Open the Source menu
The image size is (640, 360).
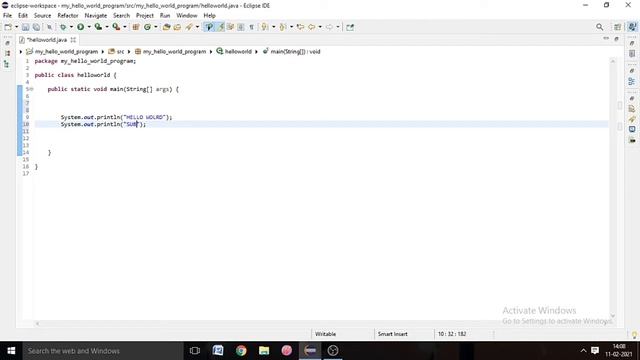pos(42,16)
